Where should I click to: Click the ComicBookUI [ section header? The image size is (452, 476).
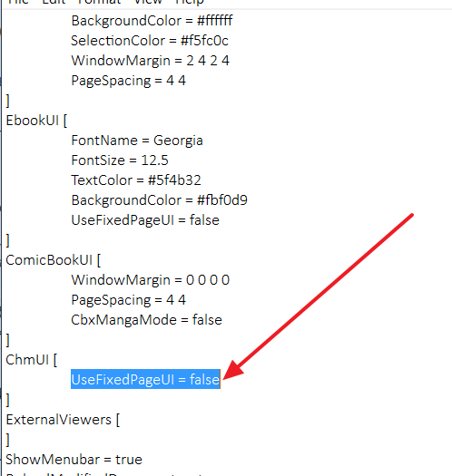pos(54,260)
